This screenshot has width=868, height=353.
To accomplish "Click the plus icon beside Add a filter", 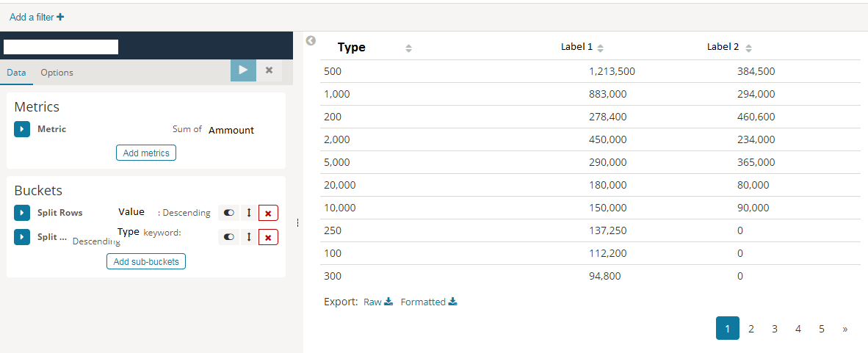I will (x=60, y=17).
